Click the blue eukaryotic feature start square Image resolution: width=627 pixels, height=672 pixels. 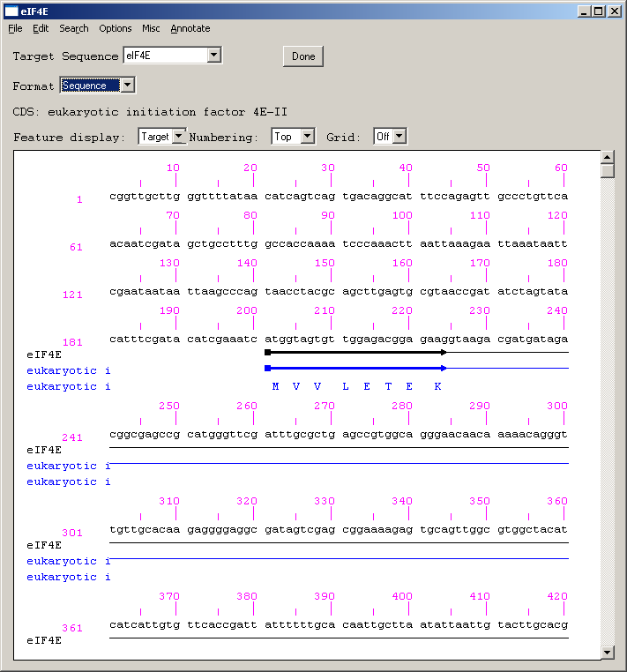click(x=267, y=369)
